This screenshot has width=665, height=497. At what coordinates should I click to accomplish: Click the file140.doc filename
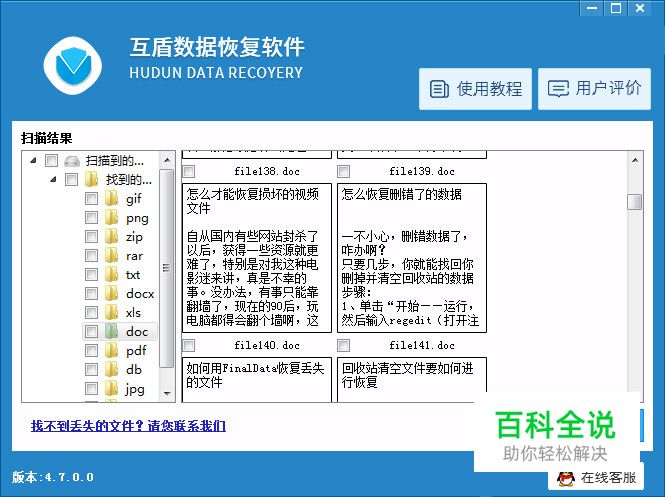(267, 345)
